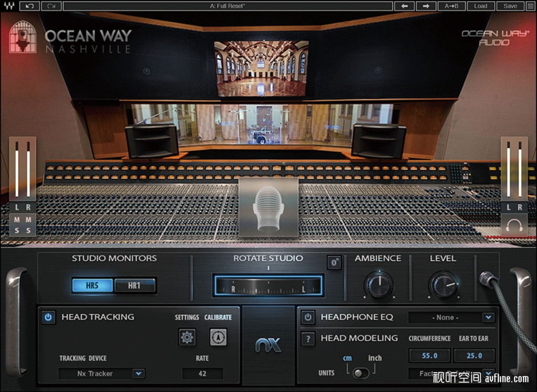Click the Level knob
The width and height of the screenshot is (537, 392).
(x=443, y=285)
